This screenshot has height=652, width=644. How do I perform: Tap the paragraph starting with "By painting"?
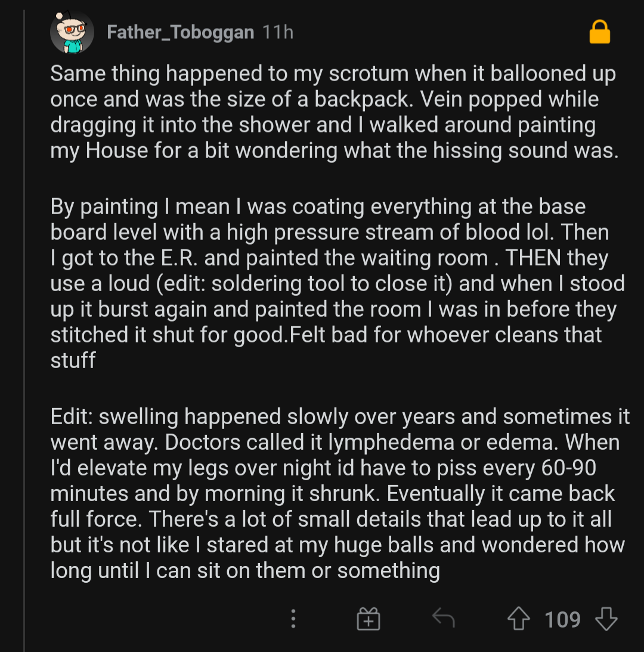(337, 283)
